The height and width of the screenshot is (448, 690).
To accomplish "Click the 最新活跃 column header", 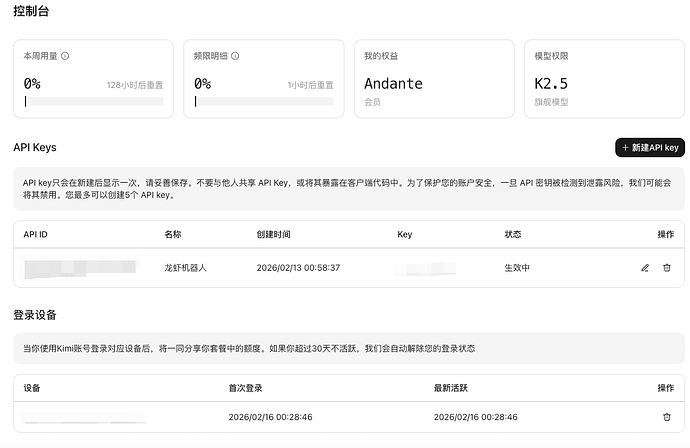I will (451, 388).
